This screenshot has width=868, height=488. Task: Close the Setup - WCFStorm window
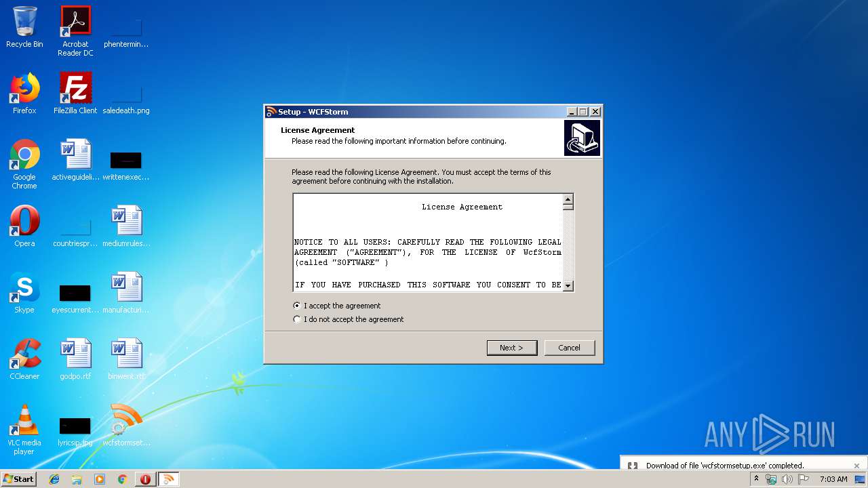pyautogui.click(x=595, y=112)
